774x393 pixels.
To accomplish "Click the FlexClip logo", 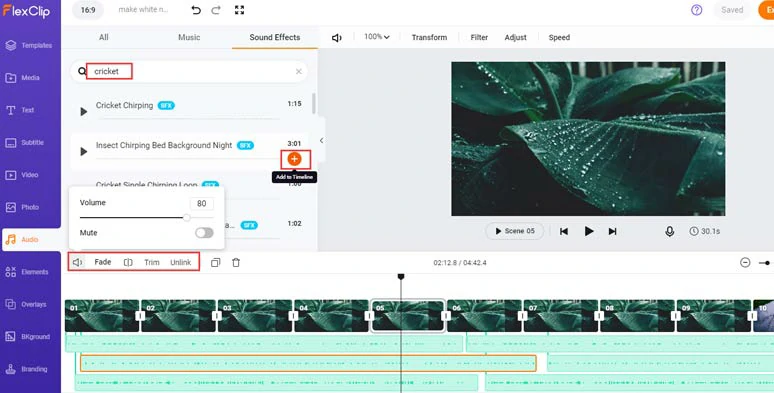I will (x=27, y=10).
